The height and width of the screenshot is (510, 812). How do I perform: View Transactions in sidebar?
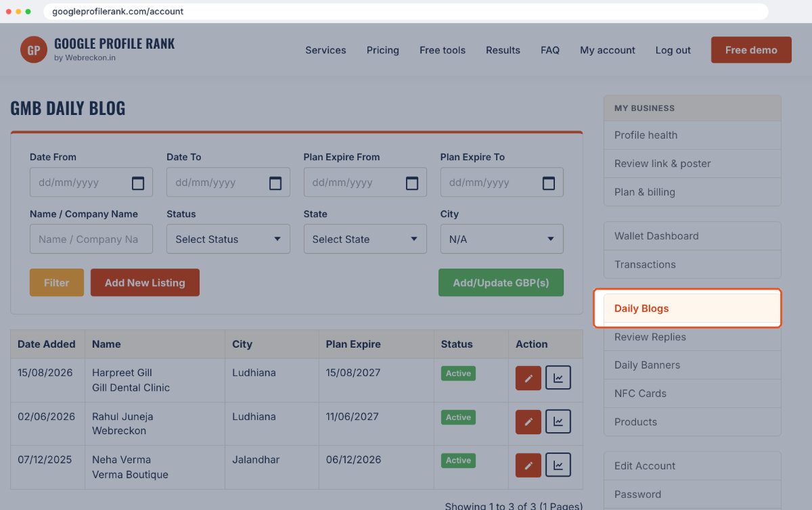click(692, 264)
